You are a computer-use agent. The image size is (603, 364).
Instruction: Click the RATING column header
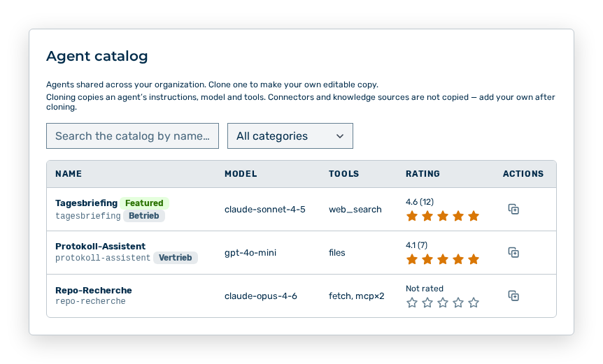pos(423,174)
